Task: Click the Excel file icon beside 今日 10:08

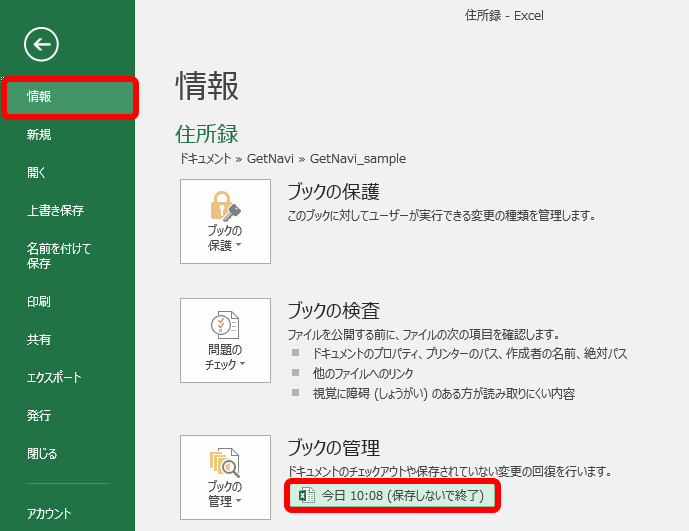Action: pos(307,496)
